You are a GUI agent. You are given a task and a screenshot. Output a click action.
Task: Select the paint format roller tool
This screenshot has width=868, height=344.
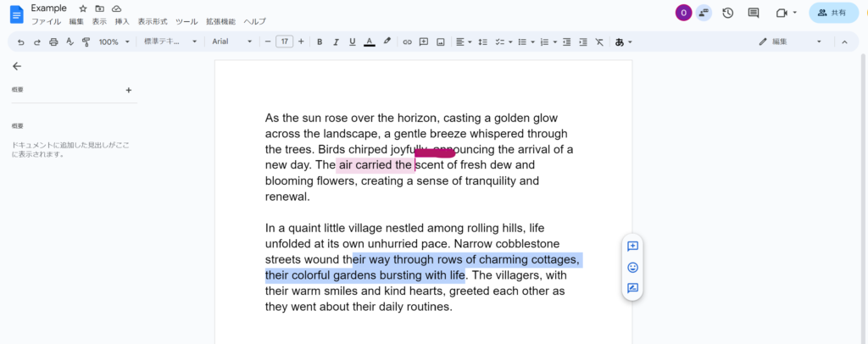tap(86, 42)
